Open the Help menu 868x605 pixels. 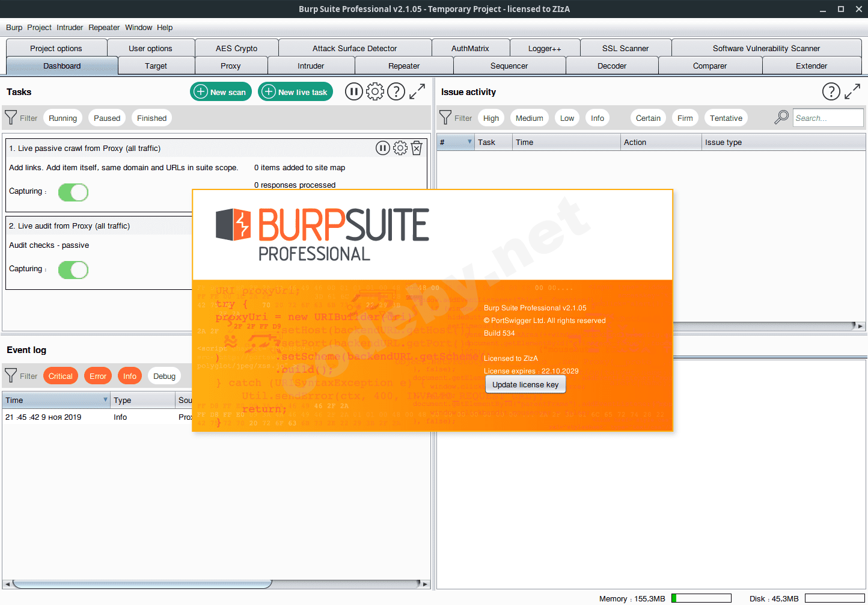(x=165, y=27)
